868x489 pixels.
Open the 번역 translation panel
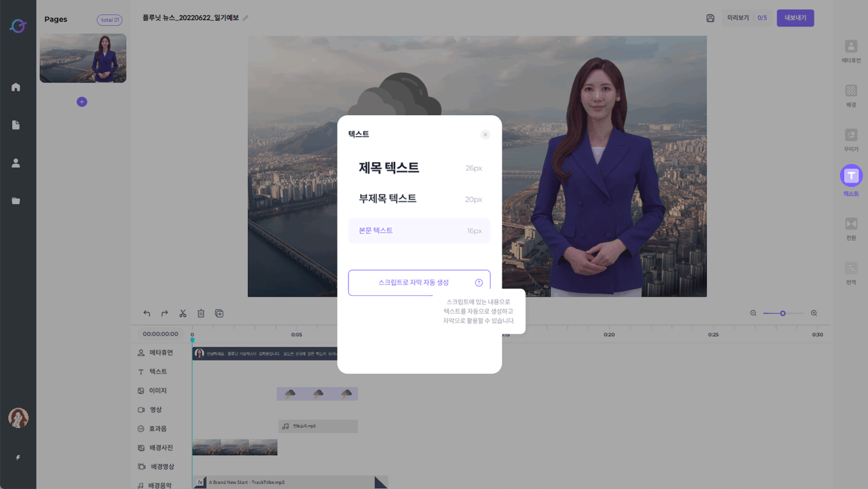click(851, 273)
